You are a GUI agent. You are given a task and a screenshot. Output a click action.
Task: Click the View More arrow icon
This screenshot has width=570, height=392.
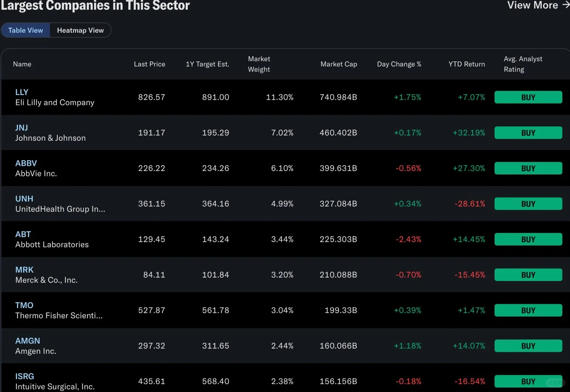566,5
